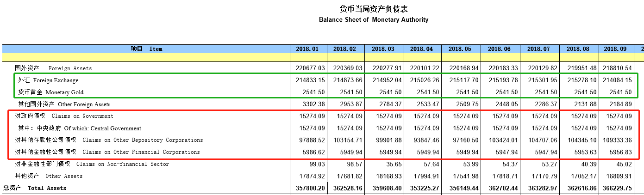This screenshot has width=644, height=195.
Task: Select Claims on Other Depository Corporations
Action: click(109, 140)
